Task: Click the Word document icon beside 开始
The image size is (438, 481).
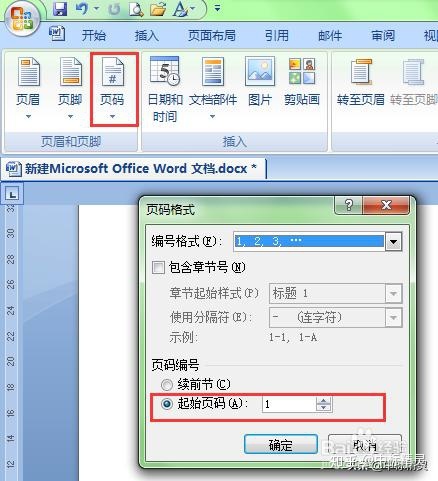Action: click(57, 34)
